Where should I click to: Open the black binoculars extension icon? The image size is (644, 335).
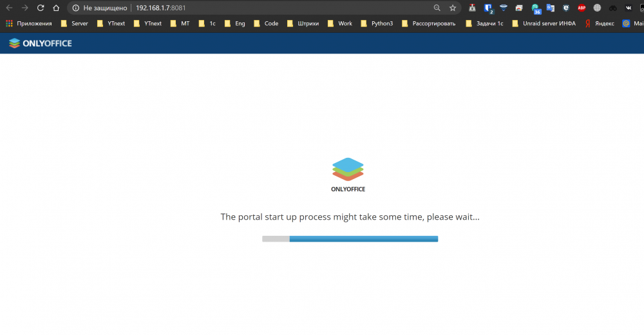pos(613,8)
